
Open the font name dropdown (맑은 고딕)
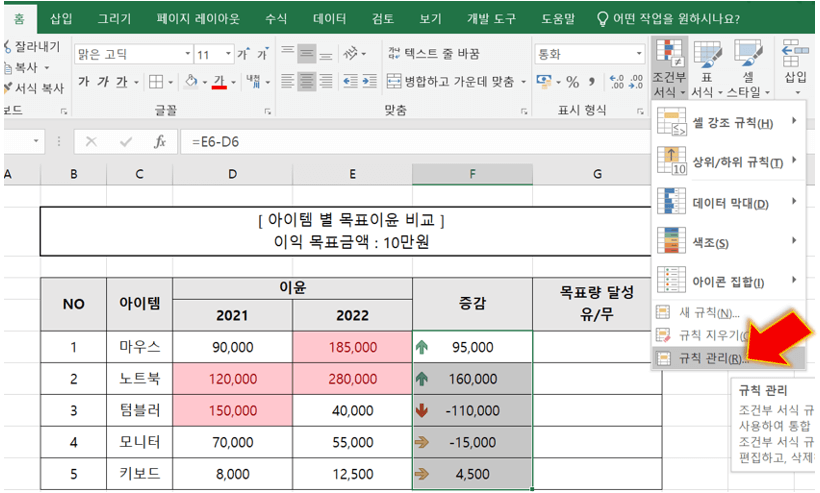point(187,54)
